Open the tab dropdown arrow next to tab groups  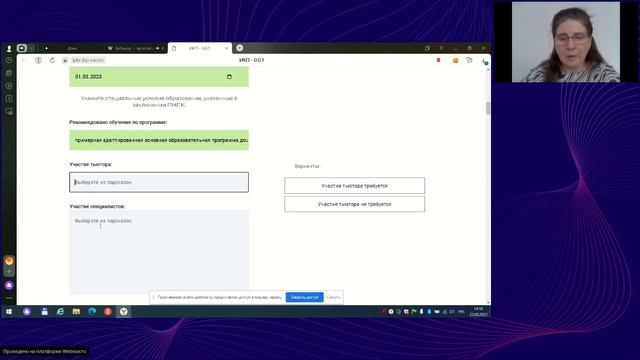pyautogui.click(x=32, y=48)
